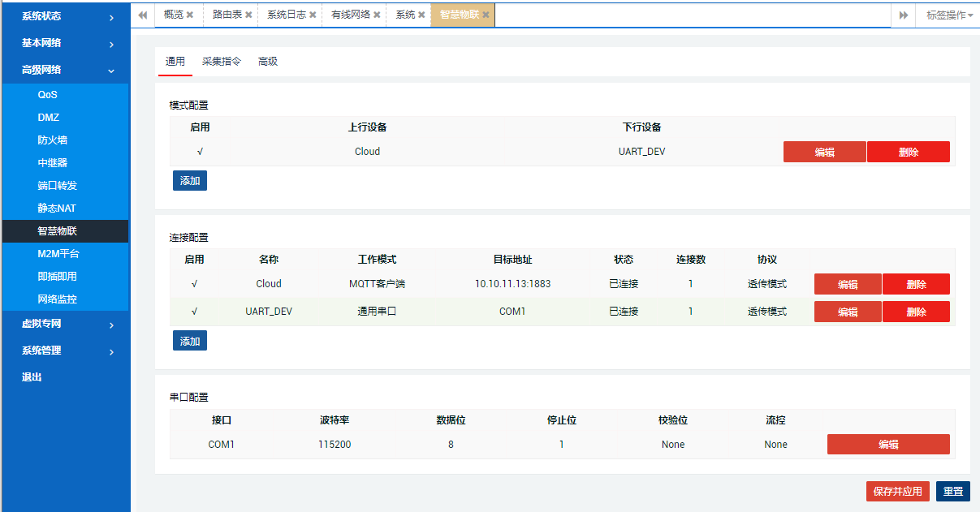Close the 有线网络 tab

(x=375, y=15)
